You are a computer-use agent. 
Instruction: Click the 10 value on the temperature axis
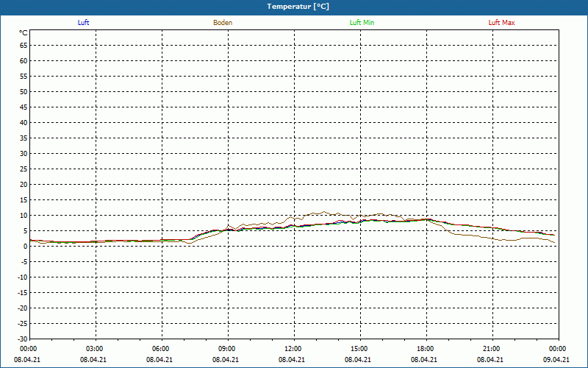pyautogui.click(x=24, y=216)
